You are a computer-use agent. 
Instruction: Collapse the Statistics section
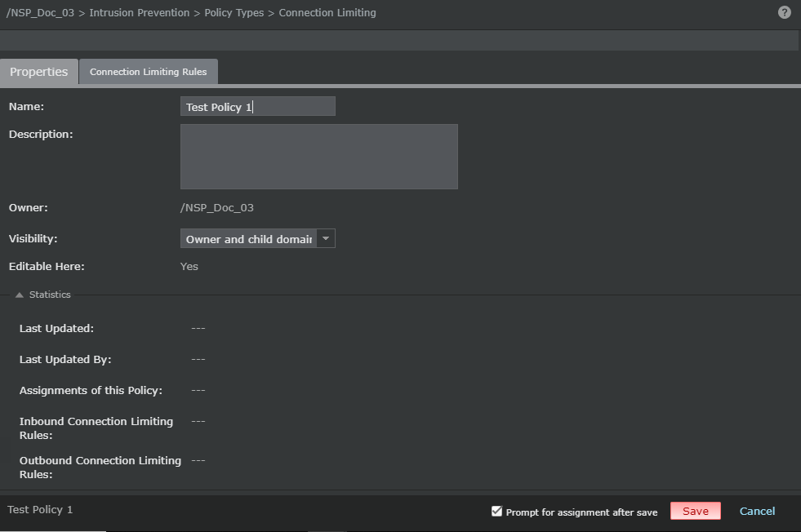click(x=20, y=295)
